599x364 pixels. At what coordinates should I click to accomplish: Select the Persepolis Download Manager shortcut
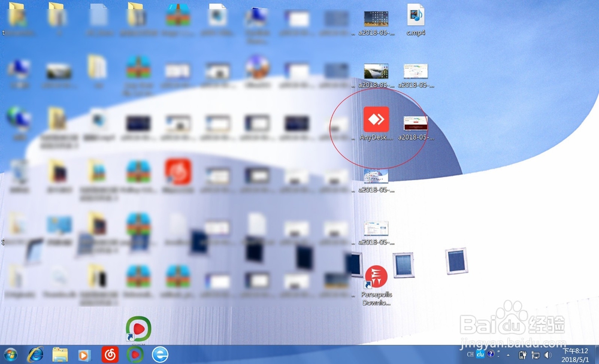pos(376,286)
